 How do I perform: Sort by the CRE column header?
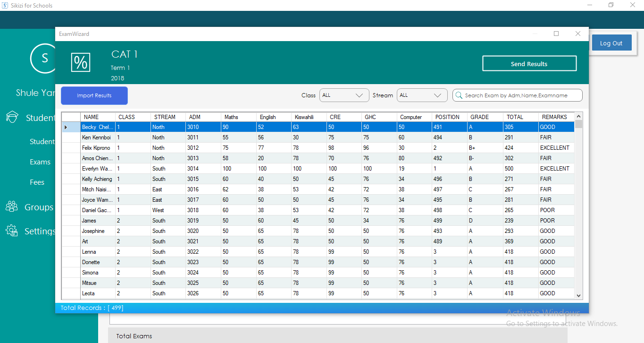pyautogui.click(x=344, y=117)
